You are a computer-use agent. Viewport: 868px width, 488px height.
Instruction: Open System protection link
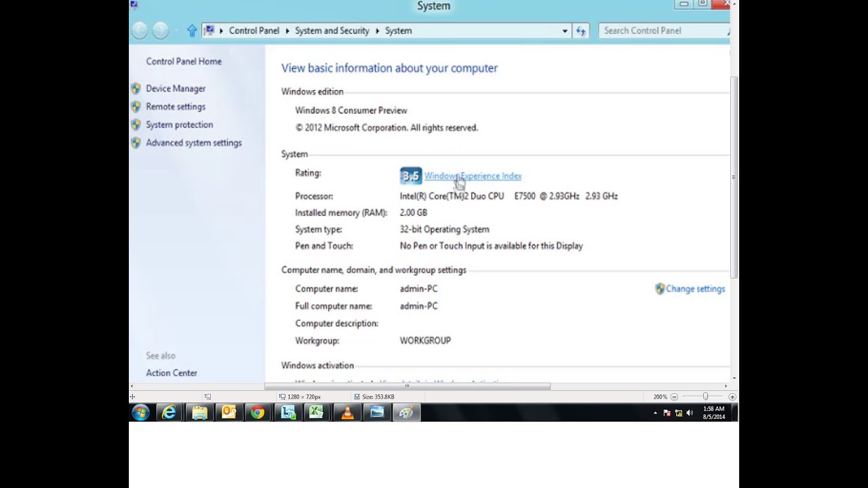(180, 125)
